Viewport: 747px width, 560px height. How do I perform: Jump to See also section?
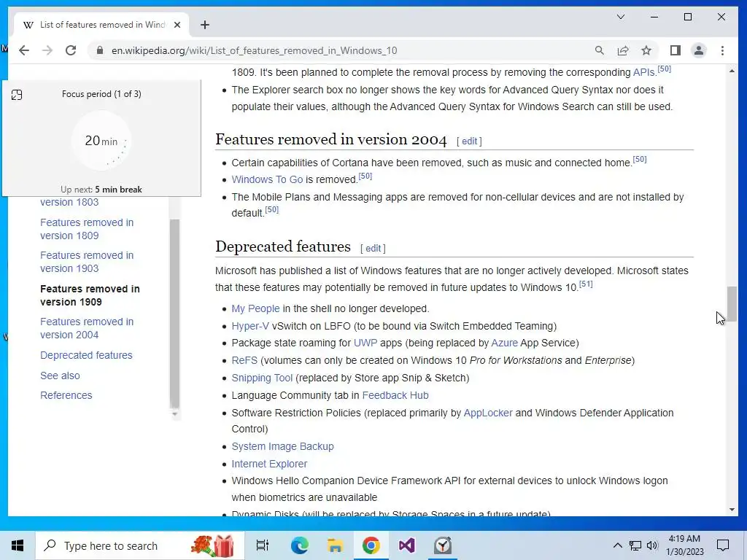[60, 376]
